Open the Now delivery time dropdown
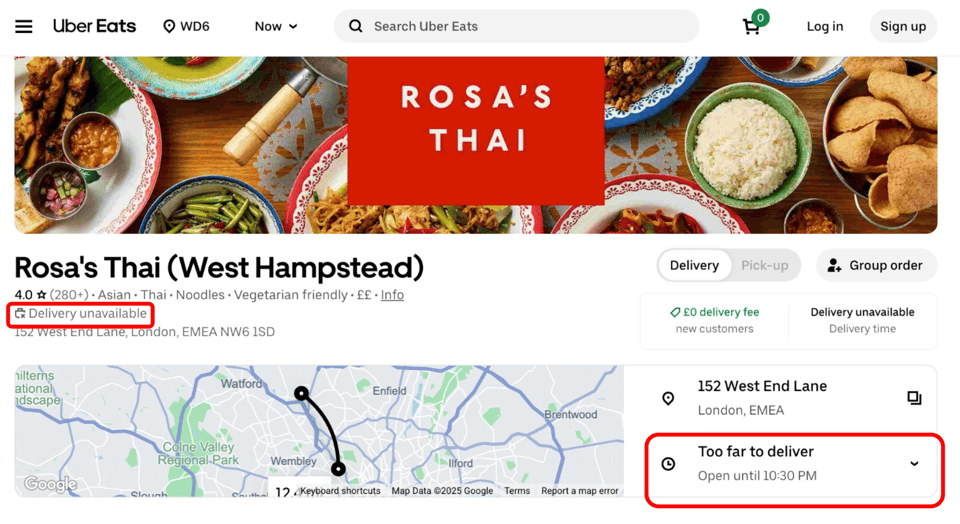The height and width of the screenshot is (524, 960). coord(276,27)
